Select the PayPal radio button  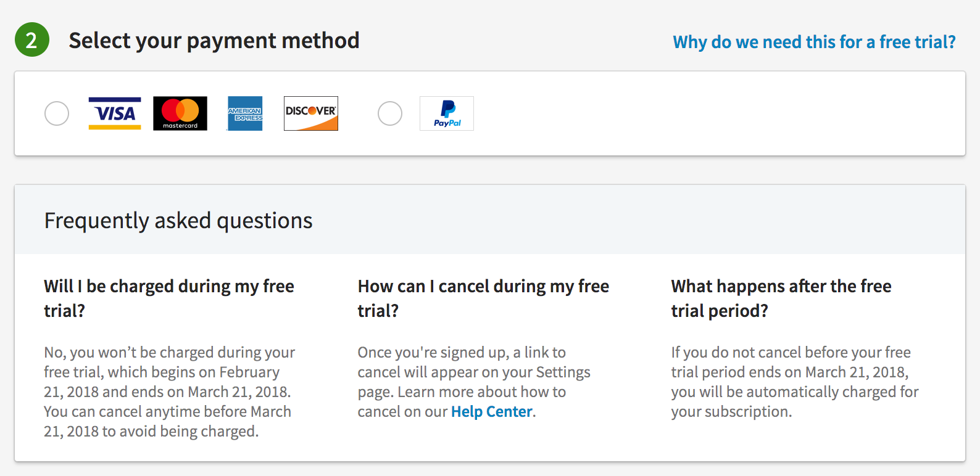(390, 113)
